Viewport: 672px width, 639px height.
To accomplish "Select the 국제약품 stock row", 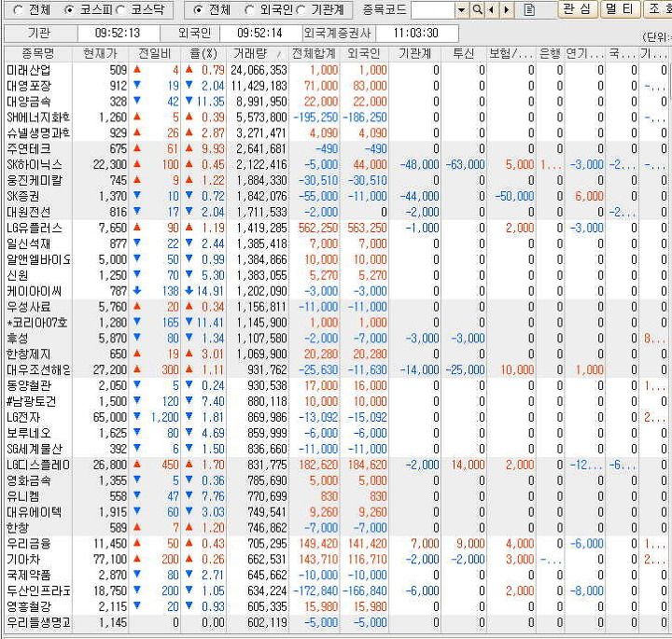I will [x=336, y=576].
